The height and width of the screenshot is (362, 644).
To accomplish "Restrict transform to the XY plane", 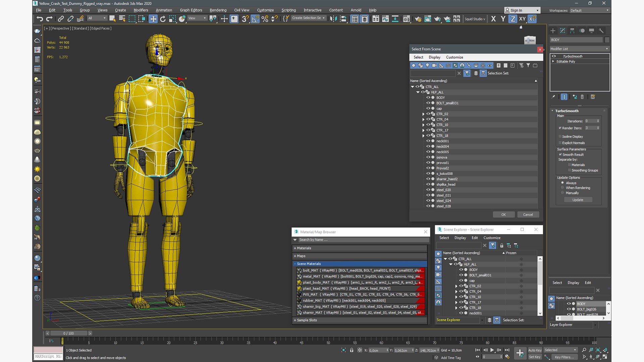I will (x=522, y=19).
